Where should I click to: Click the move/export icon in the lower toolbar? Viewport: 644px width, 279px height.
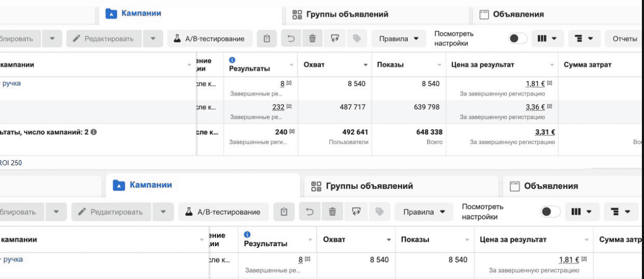tap(356, 212)
